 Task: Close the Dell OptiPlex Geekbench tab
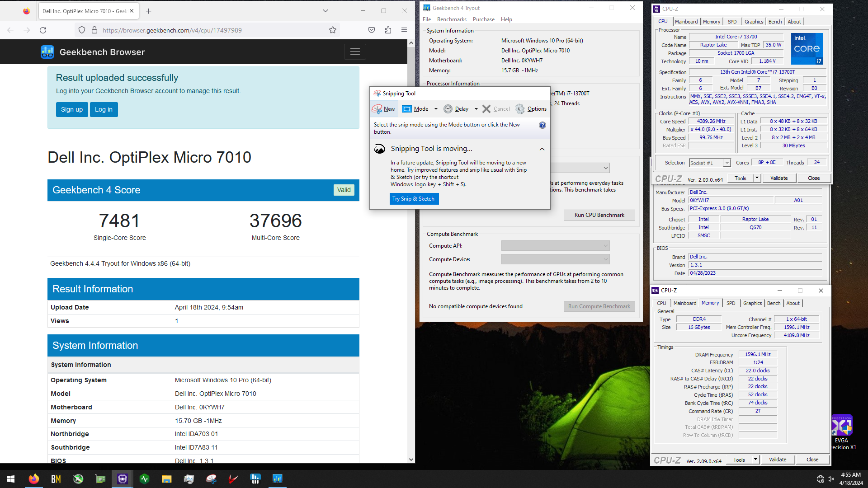tap(132, 11)
